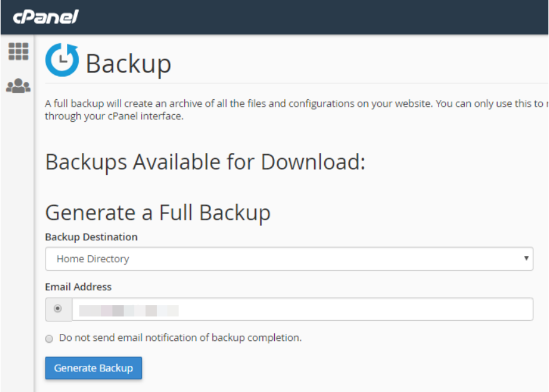The width and height of the screenshot is (549, 392).
Task: Click the 'Backups Available for Download:' heading
Action: [205, 162]
